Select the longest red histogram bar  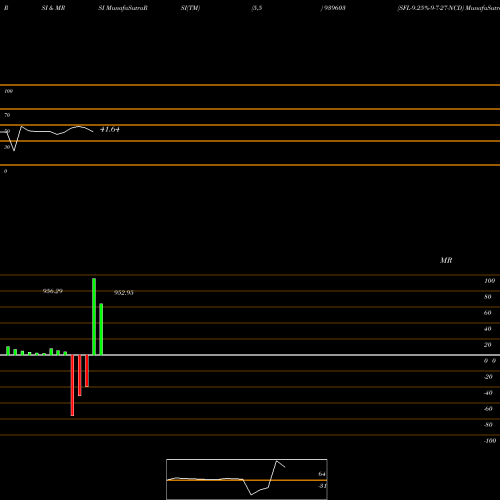[72, 385]
